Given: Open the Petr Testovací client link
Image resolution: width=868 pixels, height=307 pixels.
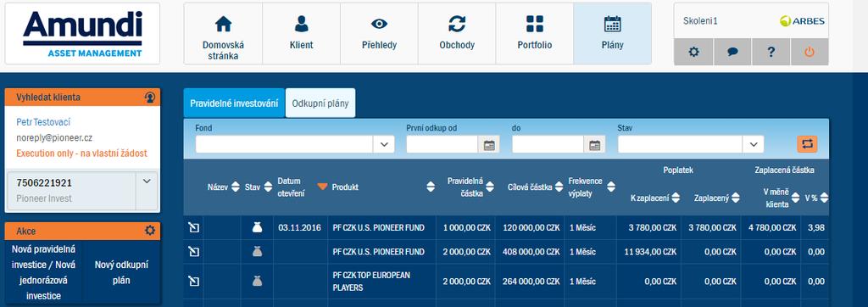Looking at the screenshot, I should pos(43,122).
